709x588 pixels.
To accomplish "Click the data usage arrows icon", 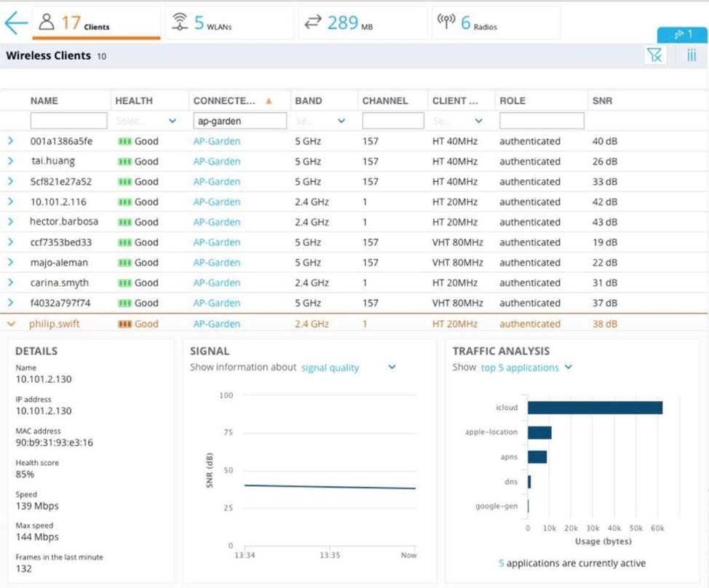I will (x=312, y=23).
